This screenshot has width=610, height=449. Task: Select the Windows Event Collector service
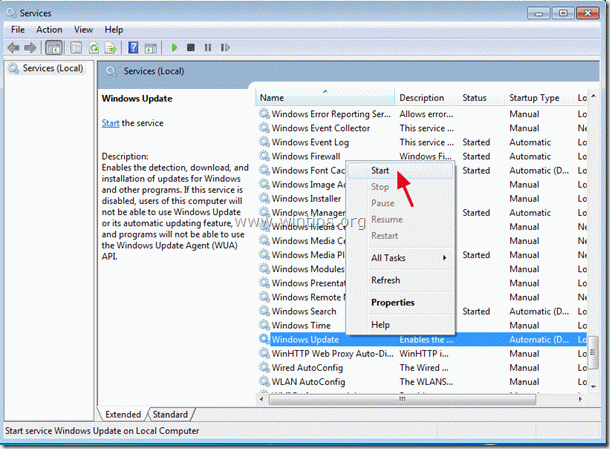[x=321, y=128]
